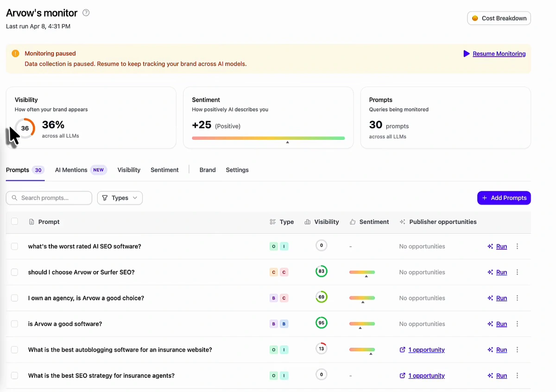The height and width of the screenshot is (392, 556).
Task: Open more options for 'is Arvow a good software'
Action: (518, 324)
